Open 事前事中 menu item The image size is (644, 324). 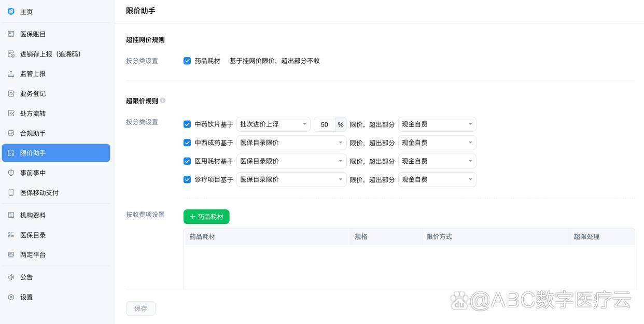[x=56, y=173]
